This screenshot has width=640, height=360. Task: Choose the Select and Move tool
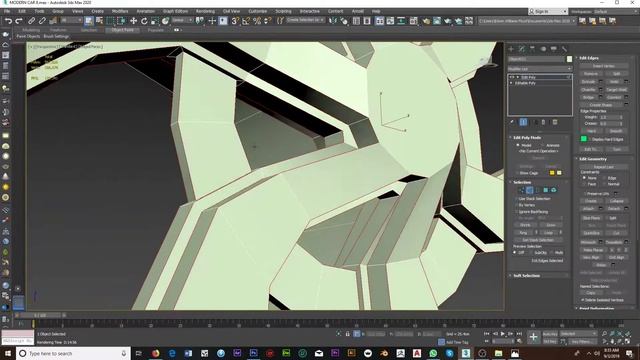[133, 21]
